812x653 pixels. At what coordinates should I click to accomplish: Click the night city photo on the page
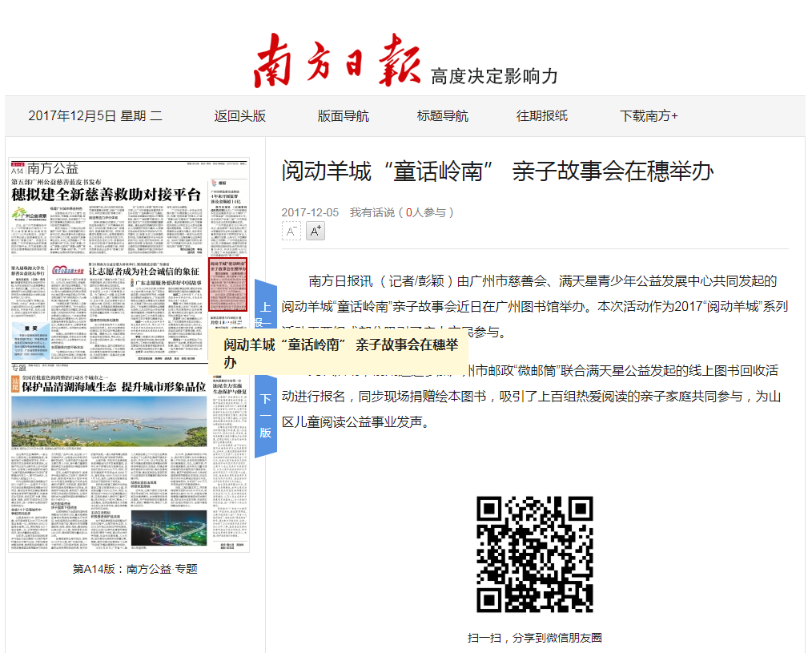tap(169, 527)
